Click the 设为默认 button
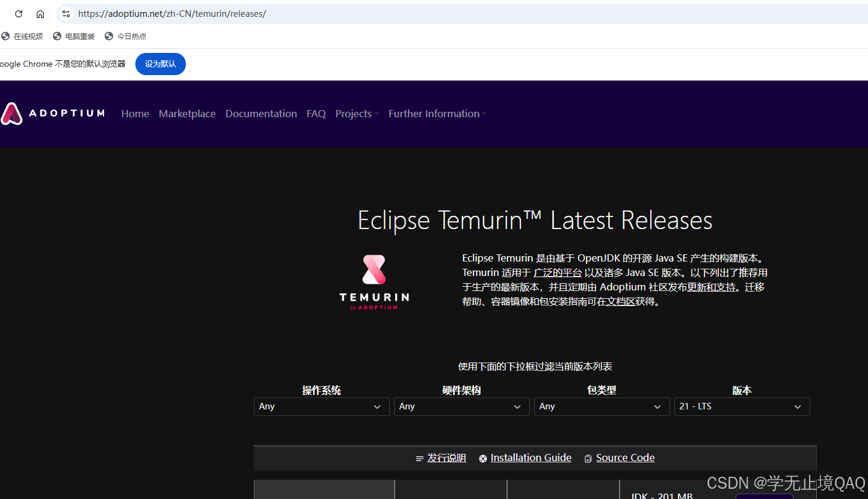This screenshot has width=868, height=499. (161, 64)
